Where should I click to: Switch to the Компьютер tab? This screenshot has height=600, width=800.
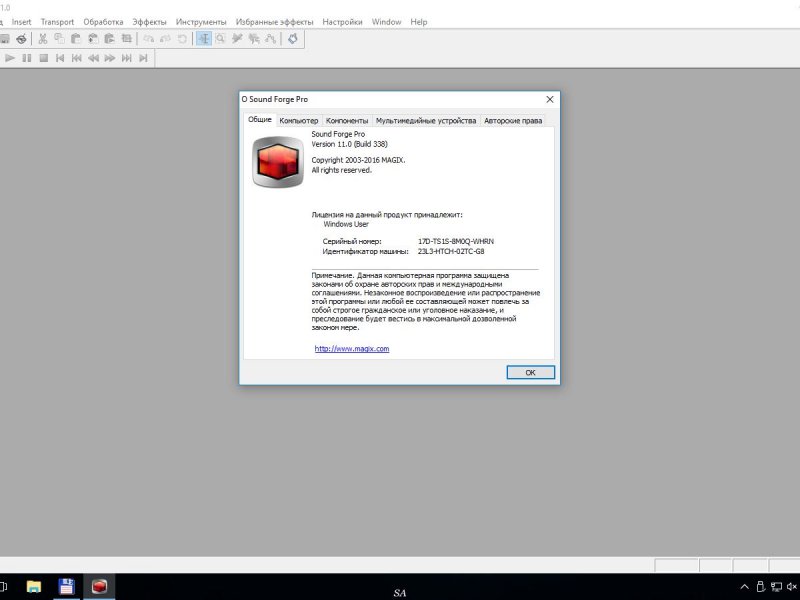(298, 120)
